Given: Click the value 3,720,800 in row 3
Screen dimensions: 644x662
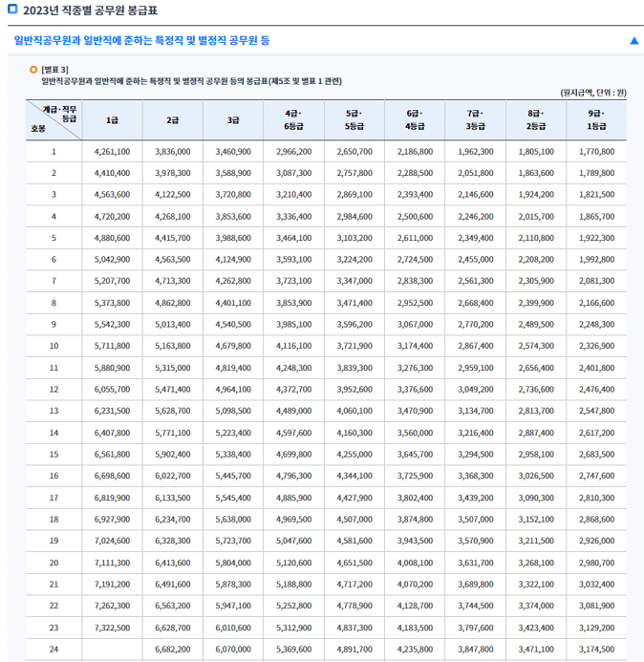Looking at the screenshot, I should pyautogui.click(x=233, y=195).
